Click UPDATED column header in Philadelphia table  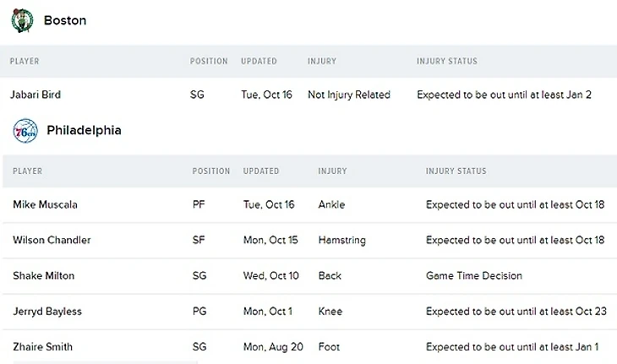[261, 171]
